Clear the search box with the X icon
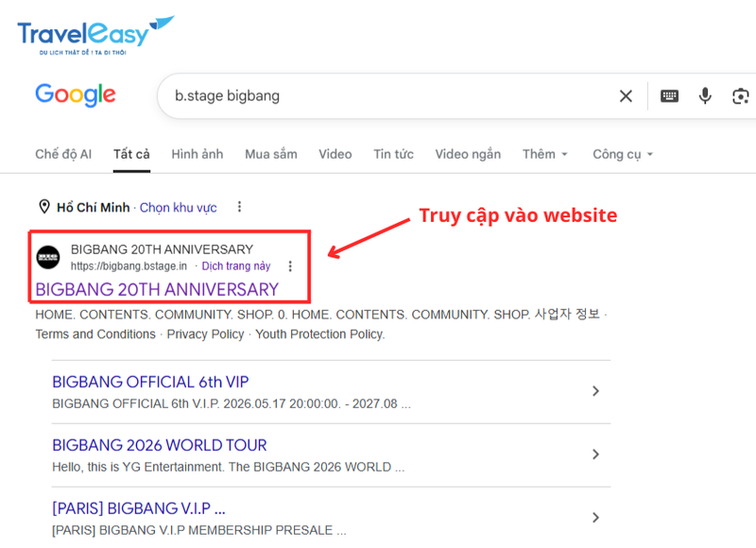The width and height of the screenshot is (756, 548). pyautogui.click(x=626, y=96)
